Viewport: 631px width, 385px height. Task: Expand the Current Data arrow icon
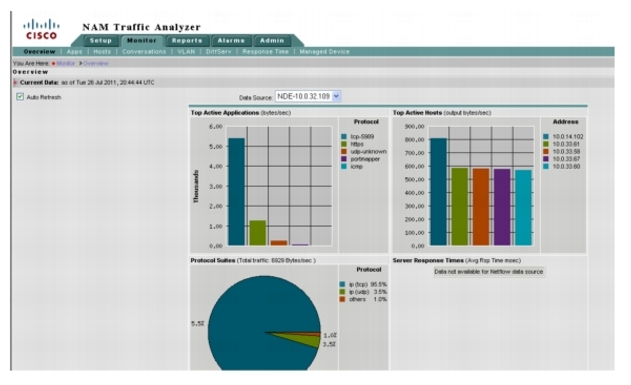[x=15, y=82]
